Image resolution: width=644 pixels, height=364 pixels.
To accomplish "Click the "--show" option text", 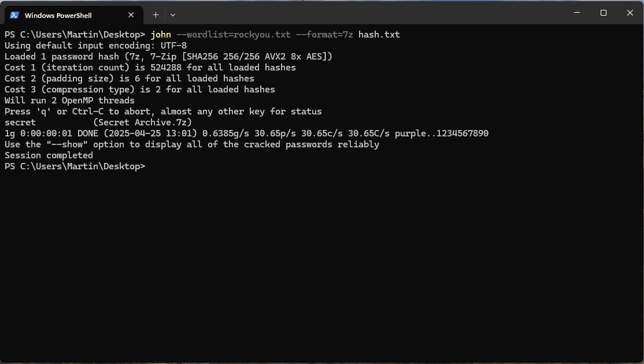I will coord(67,144).
